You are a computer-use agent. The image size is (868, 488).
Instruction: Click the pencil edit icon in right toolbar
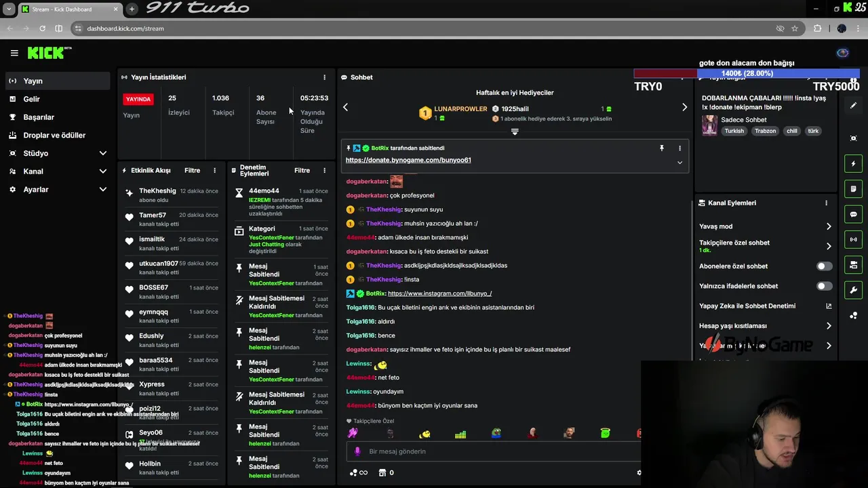coord(853,106)
